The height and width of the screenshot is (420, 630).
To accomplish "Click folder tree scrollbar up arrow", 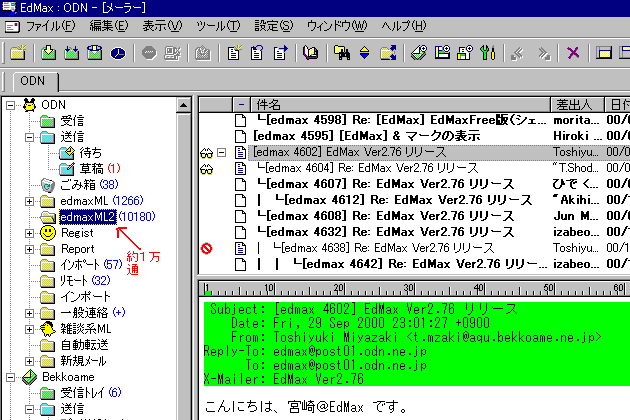I will pos(184,105).
